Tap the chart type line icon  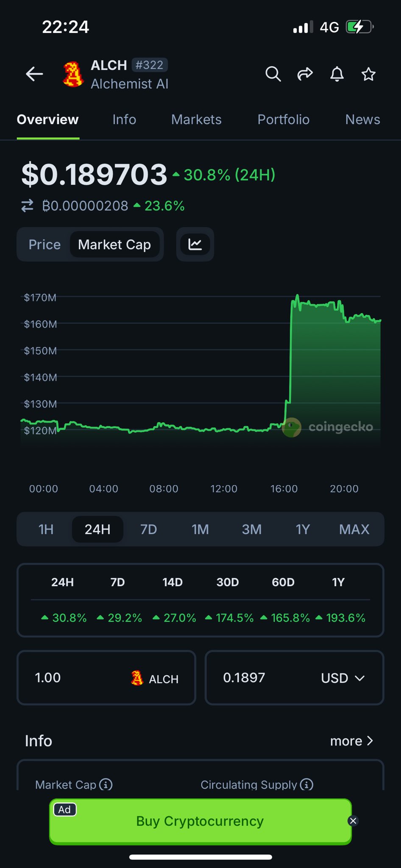point(195,245)
